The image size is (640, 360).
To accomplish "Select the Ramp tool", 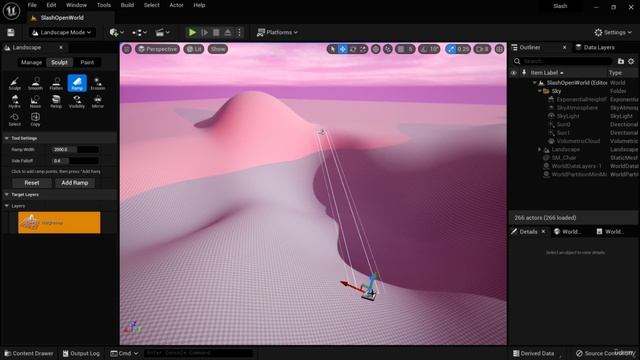I will tap(77, 83).
